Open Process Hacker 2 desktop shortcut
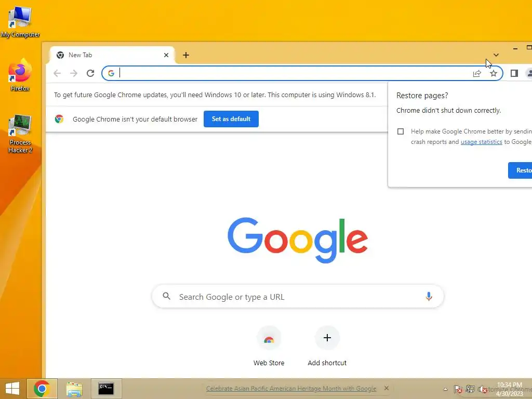This screenshot has height=399, width=532. [x=20, y=134]
